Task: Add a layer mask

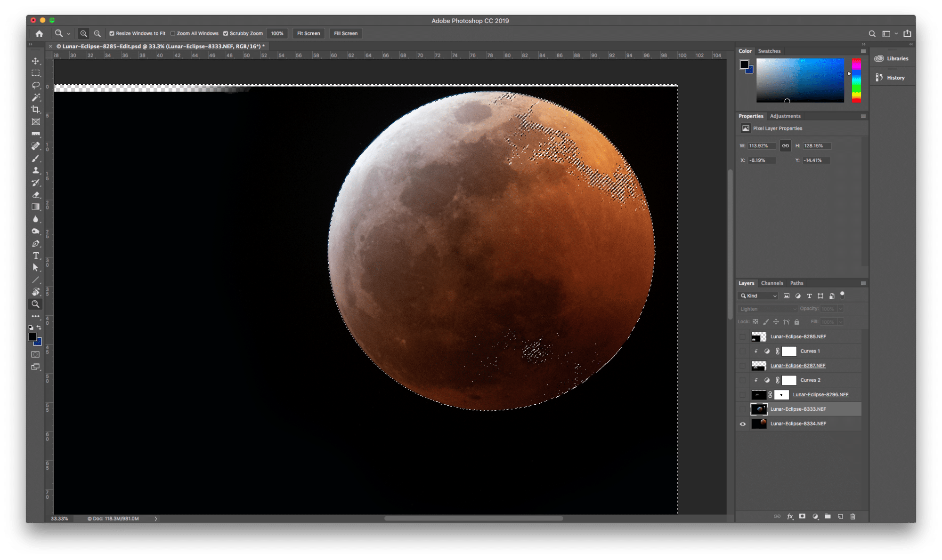Action: click(802, 517)
